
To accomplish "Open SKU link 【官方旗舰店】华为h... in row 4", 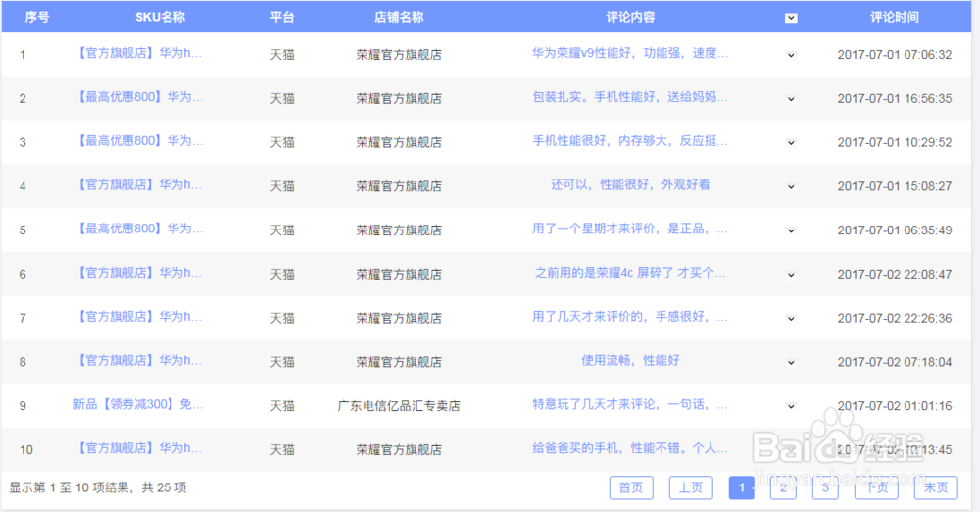I will pos(138,184).
